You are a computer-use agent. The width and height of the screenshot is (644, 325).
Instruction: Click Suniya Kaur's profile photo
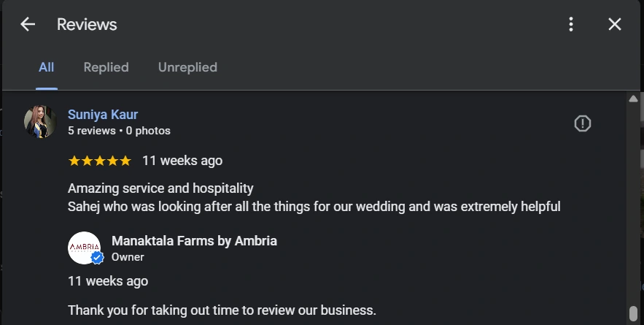pos(40,122)
